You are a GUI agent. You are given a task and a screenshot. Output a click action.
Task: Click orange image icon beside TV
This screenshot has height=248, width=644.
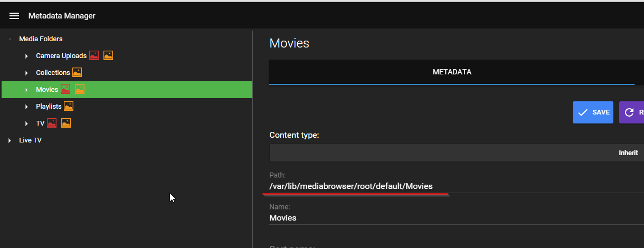pos(66,123)
